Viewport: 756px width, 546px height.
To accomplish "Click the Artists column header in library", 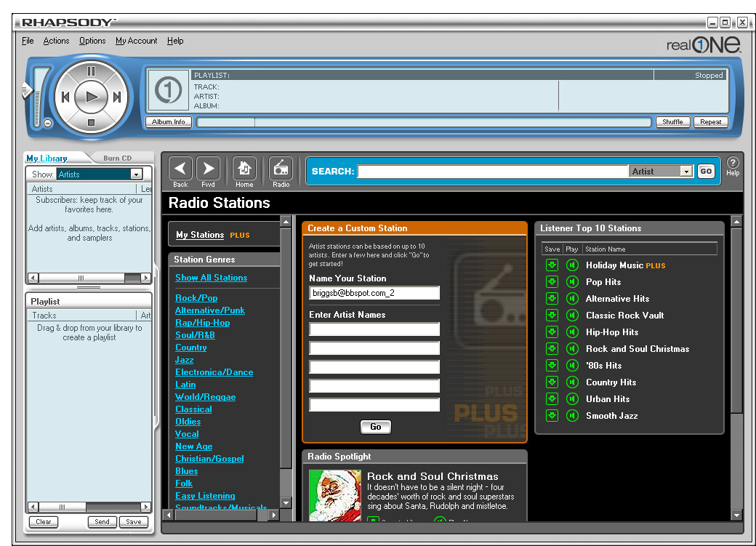I will 82,188.
